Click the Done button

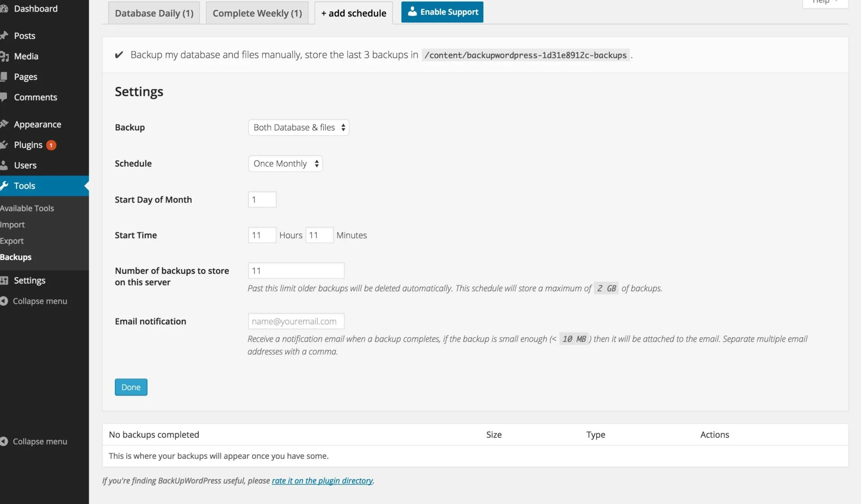pos(131,387)
